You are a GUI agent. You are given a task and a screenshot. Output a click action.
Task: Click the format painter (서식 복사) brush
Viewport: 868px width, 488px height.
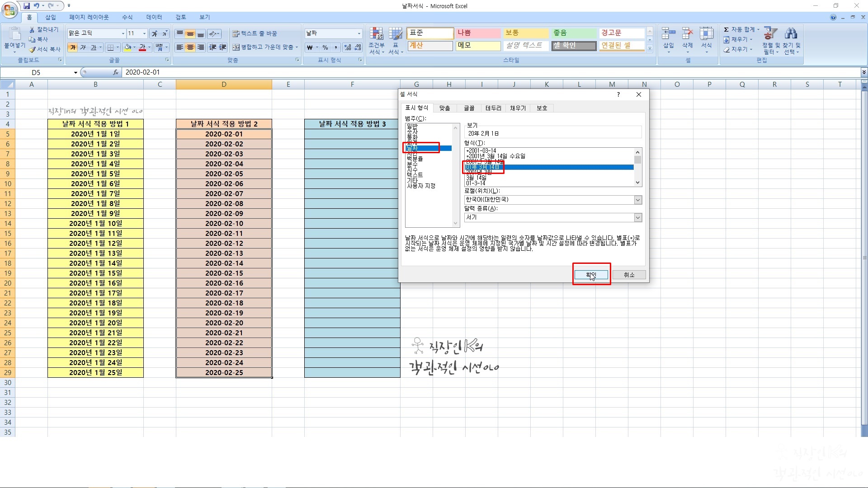point(33,49)
